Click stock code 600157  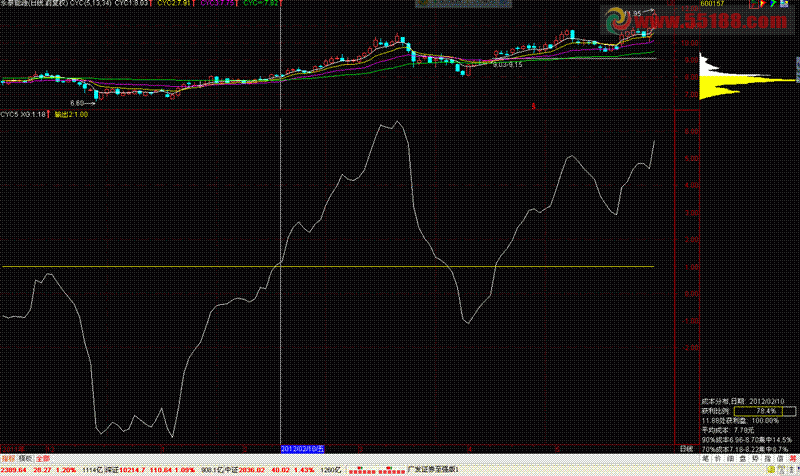(712, 4)
